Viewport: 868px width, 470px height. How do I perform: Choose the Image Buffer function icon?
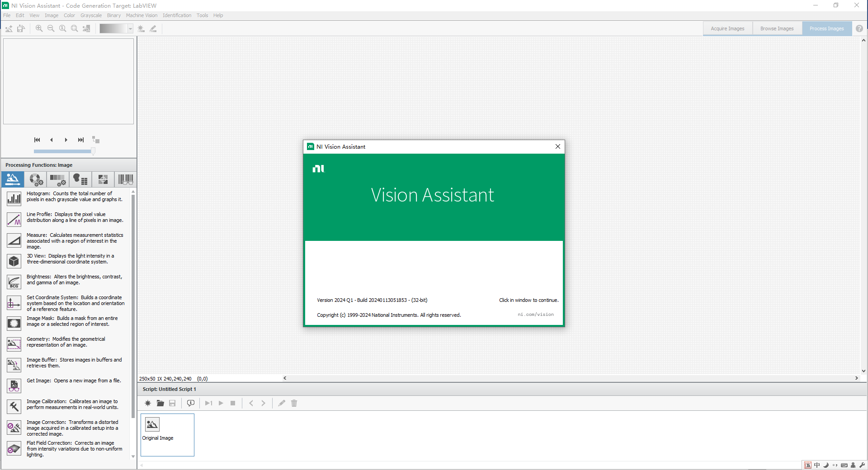[x=14, y=365]
